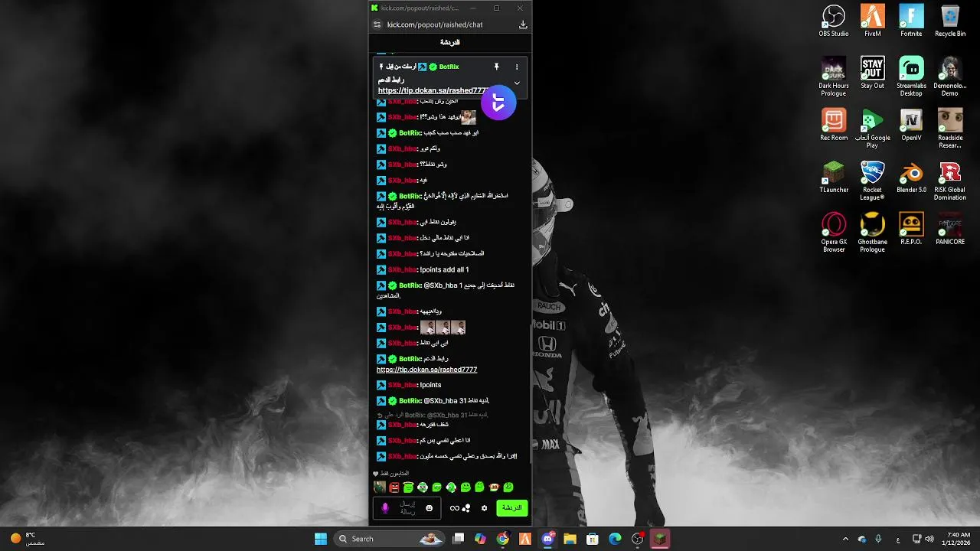
Task: Click the kick.com popout chat URL
Action: click(435, 24)
